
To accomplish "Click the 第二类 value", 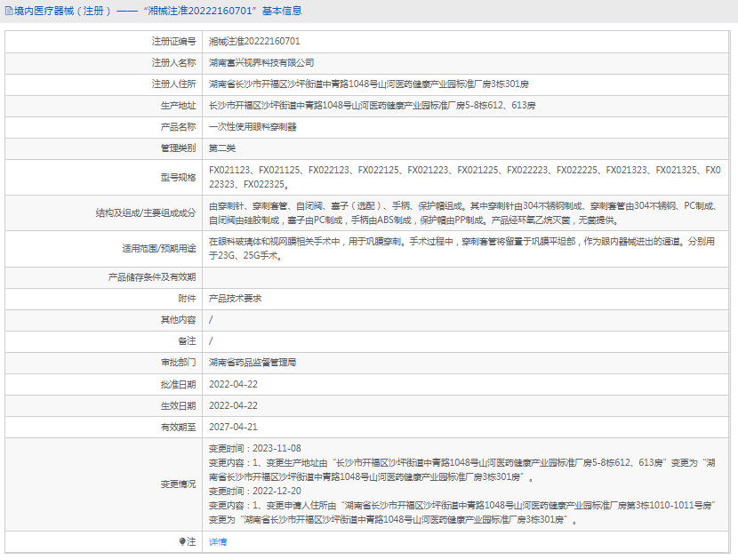I will [222, 148].
